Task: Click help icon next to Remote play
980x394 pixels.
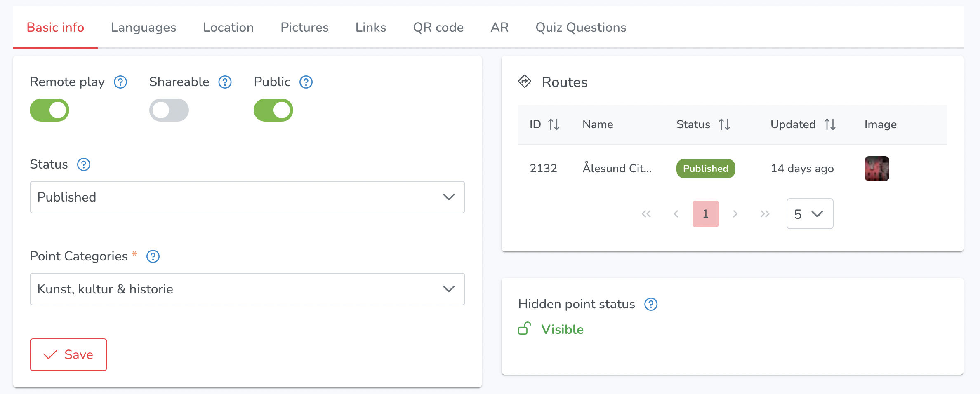Action: tap(120, 82)
